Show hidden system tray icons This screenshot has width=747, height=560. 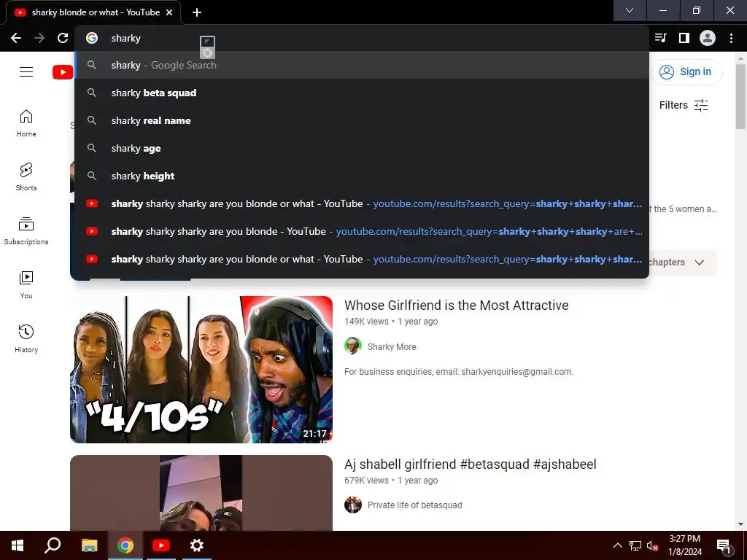(617, 545)
